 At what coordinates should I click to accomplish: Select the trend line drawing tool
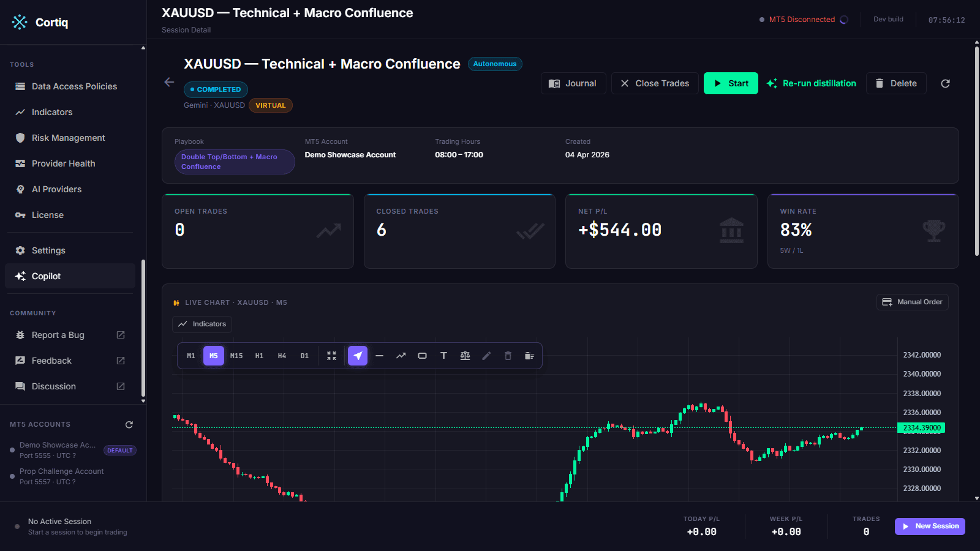(x=401, y=356)
